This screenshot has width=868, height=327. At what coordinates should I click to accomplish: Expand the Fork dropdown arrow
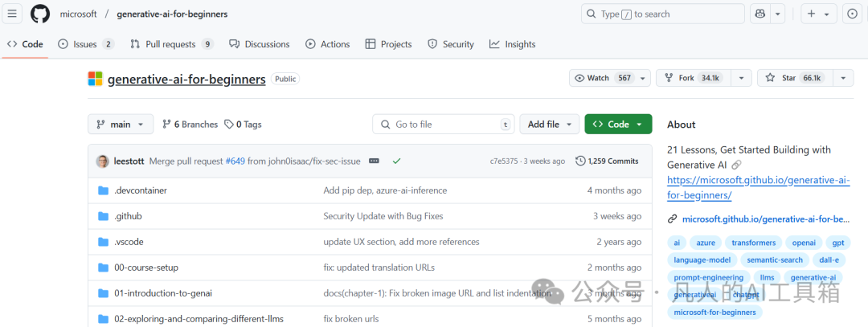(741, 78)
